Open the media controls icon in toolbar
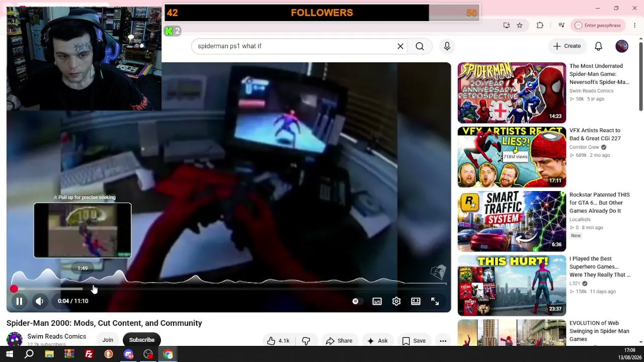Screen dimensions: 644x362 pyautogui.click(x=561, y=25)
